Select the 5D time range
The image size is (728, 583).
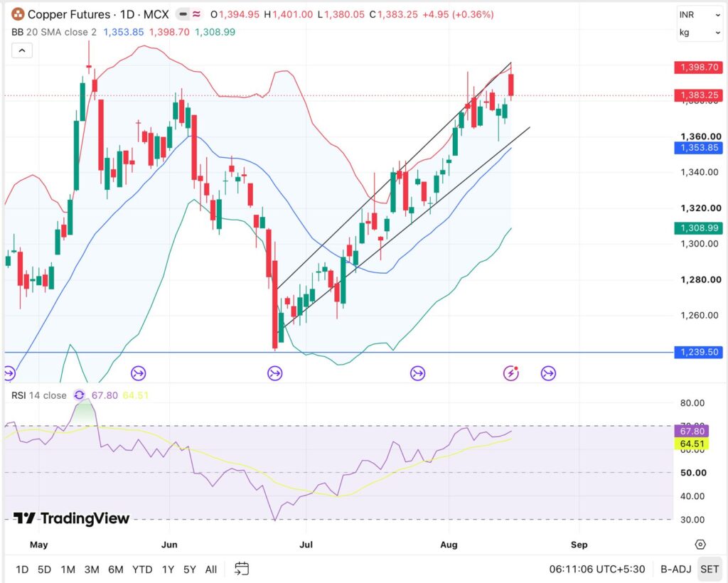point(44,569)
